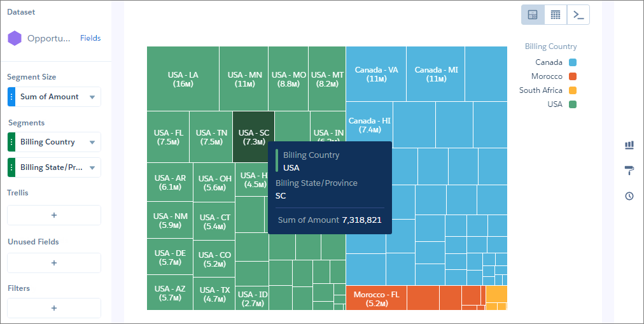Viewport: 644px width, 324px height.
Task: Click the purple dataset hexagon icon
Action: tap(15, 38)
